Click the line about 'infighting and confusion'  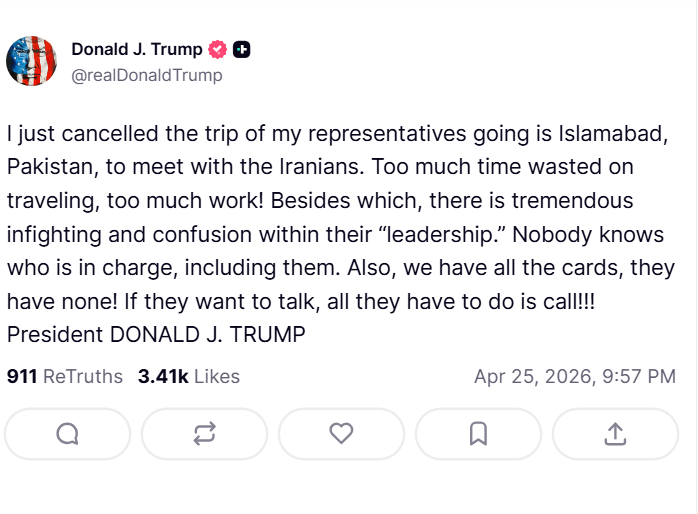tap(335, 234)
